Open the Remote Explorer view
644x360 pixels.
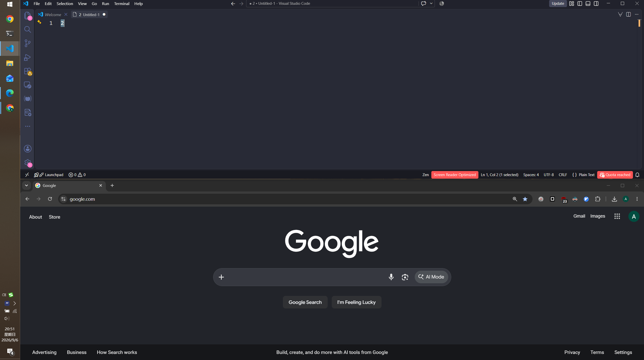click(x=27, y=85)
